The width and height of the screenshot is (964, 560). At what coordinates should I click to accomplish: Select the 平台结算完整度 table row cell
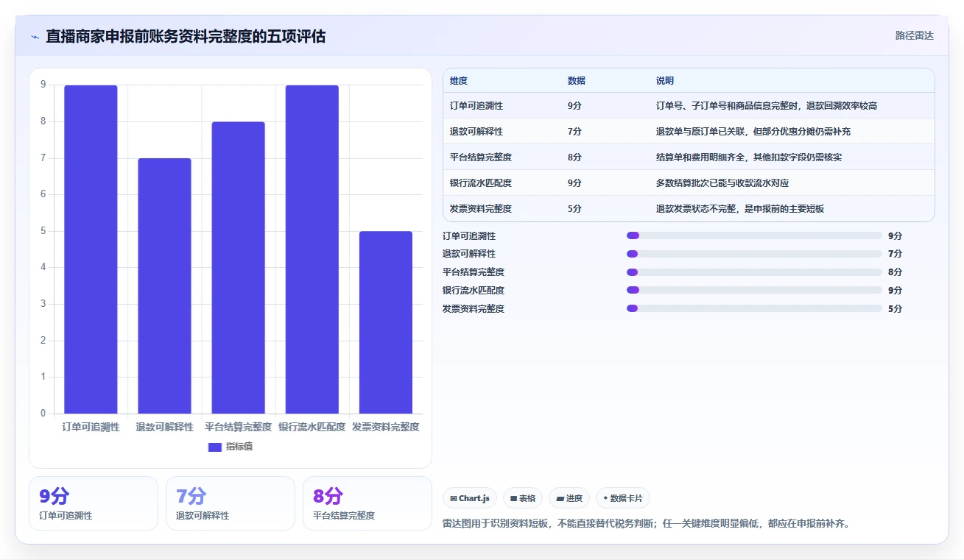point(481,157)
